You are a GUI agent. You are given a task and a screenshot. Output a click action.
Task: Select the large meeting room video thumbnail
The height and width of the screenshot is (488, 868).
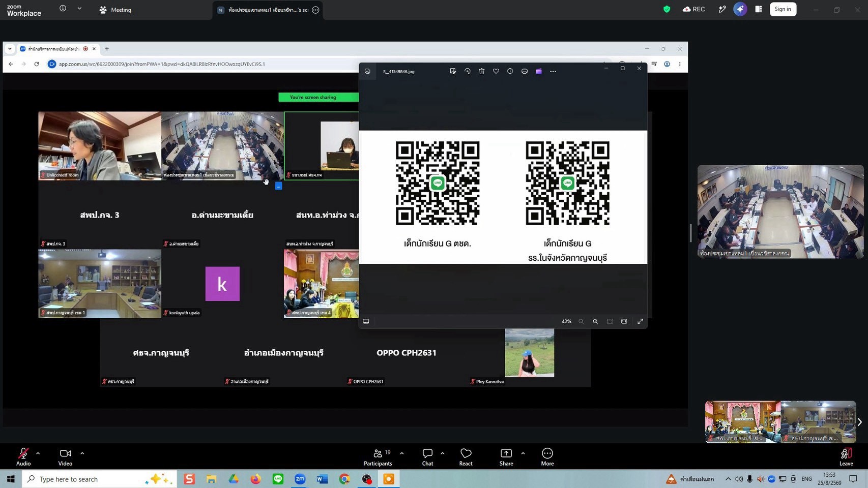[780, 211]
